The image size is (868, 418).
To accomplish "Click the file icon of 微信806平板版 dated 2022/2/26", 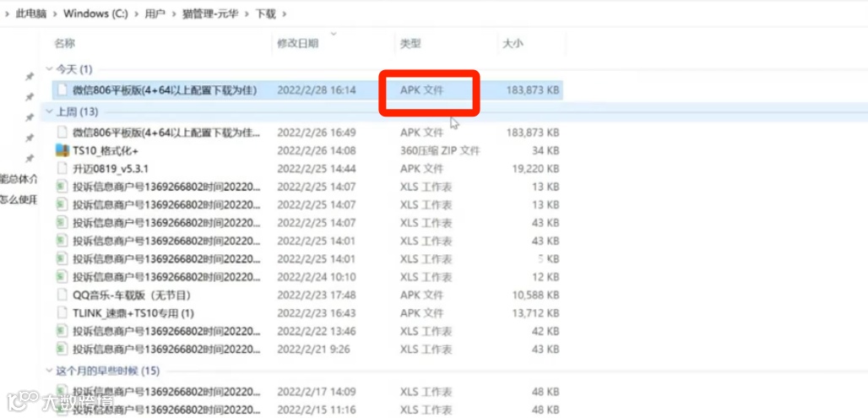I will [63, 133].
